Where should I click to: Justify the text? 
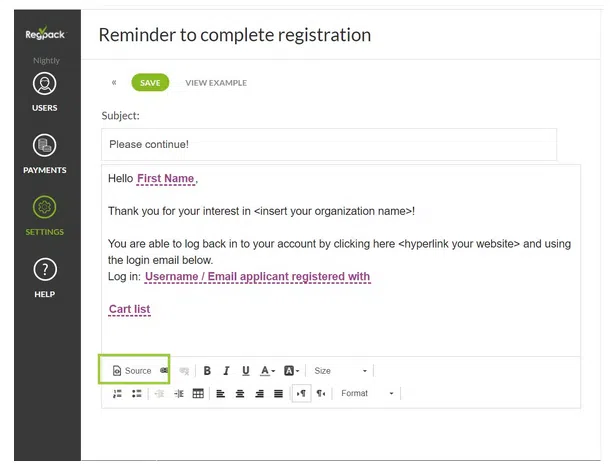point(278,393)
